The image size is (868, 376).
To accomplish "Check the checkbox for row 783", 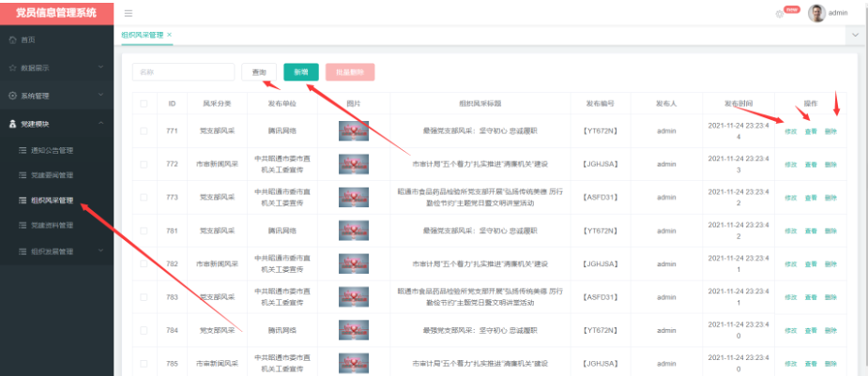I will pos(144,297).
